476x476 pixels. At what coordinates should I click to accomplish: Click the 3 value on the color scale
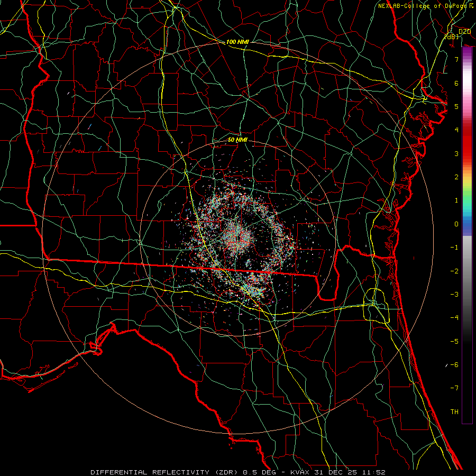click(x=456, y=153)
